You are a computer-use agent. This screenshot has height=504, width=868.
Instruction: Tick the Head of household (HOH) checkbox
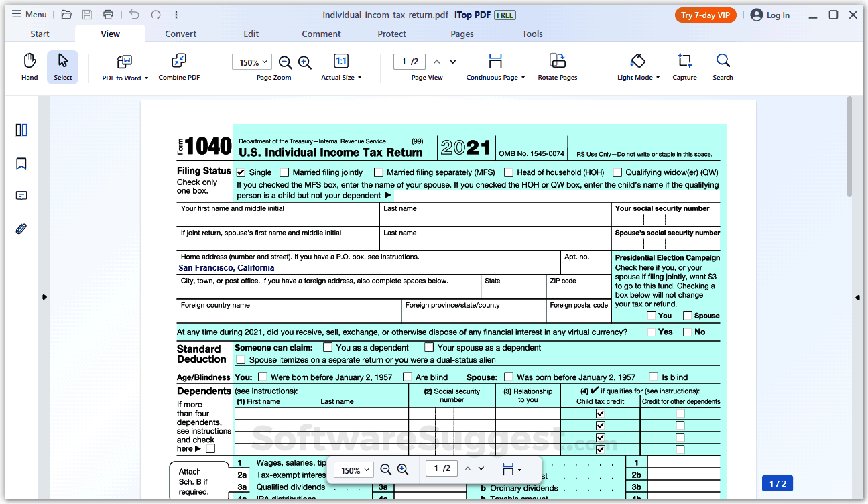click(x=508, y=172)
